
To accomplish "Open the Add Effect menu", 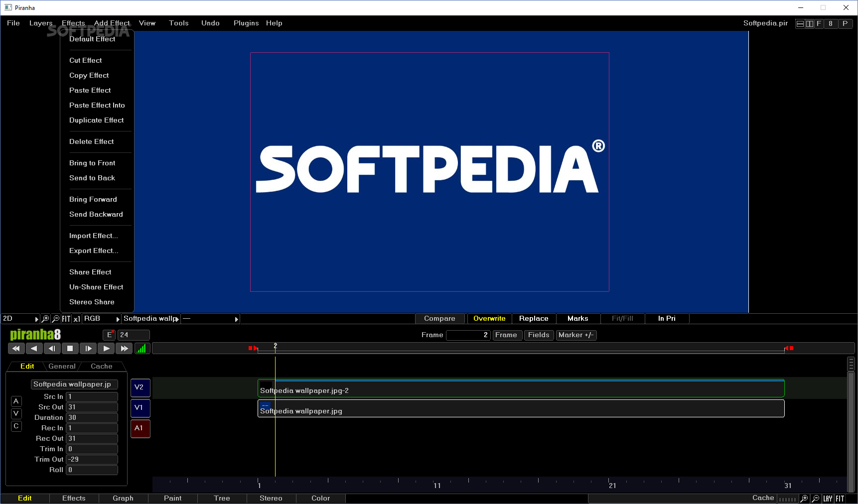I will 112,23.
